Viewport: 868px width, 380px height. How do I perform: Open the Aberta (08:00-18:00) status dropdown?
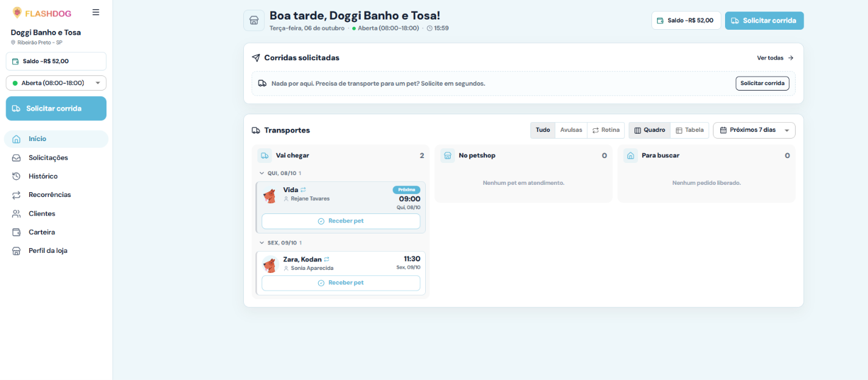pyautogui.click(x=56, y=83)
